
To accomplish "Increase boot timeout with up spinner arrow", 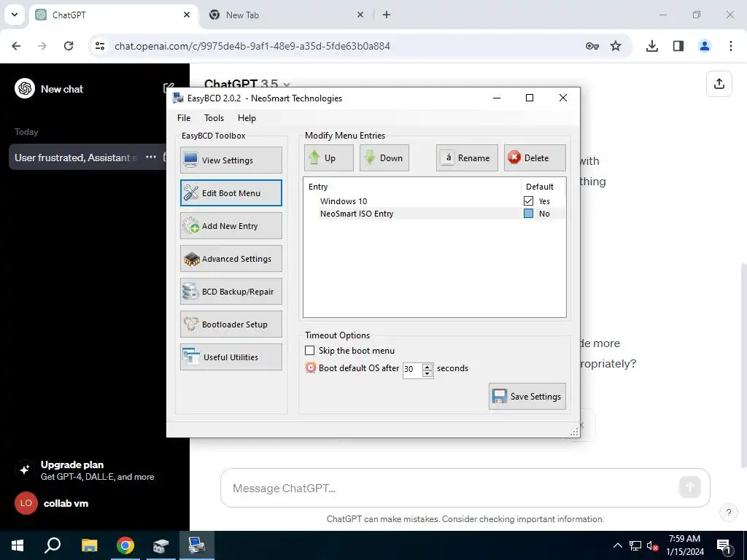I will [427, 366].
